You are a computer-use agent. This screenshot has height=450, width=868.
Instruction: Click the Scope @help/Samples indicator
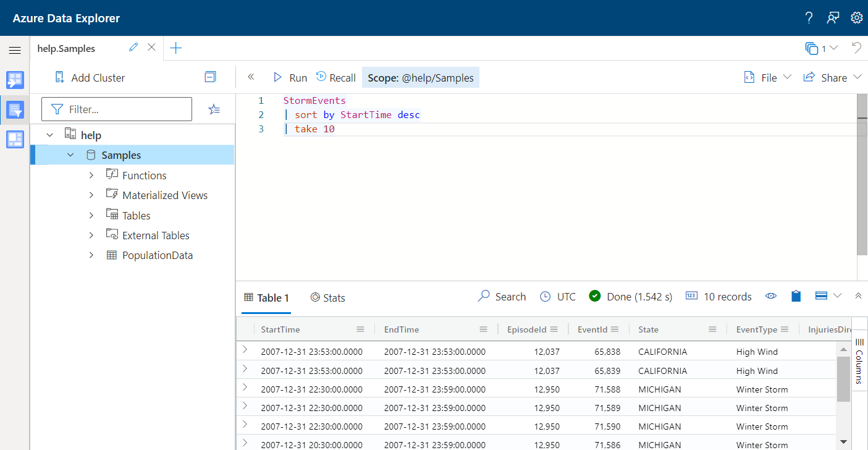click(x=421, y=78)
